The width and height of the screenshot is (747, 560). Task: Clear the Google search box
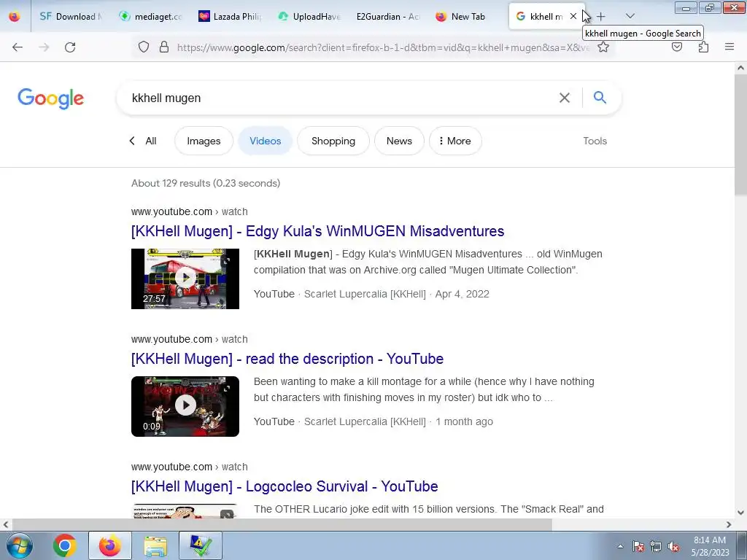565,98
